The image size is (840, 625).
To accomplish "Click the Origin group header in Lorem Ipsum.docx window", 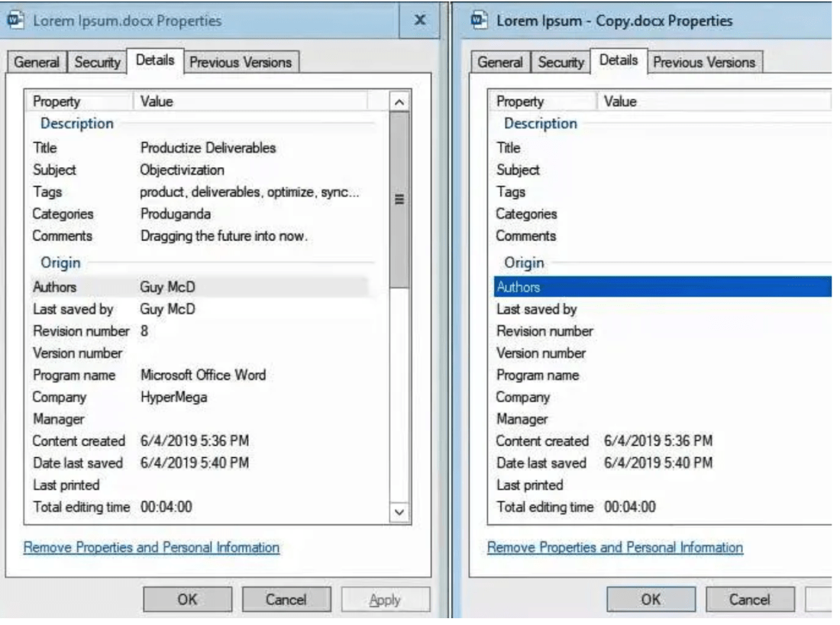I will click(x=60, y=263).
